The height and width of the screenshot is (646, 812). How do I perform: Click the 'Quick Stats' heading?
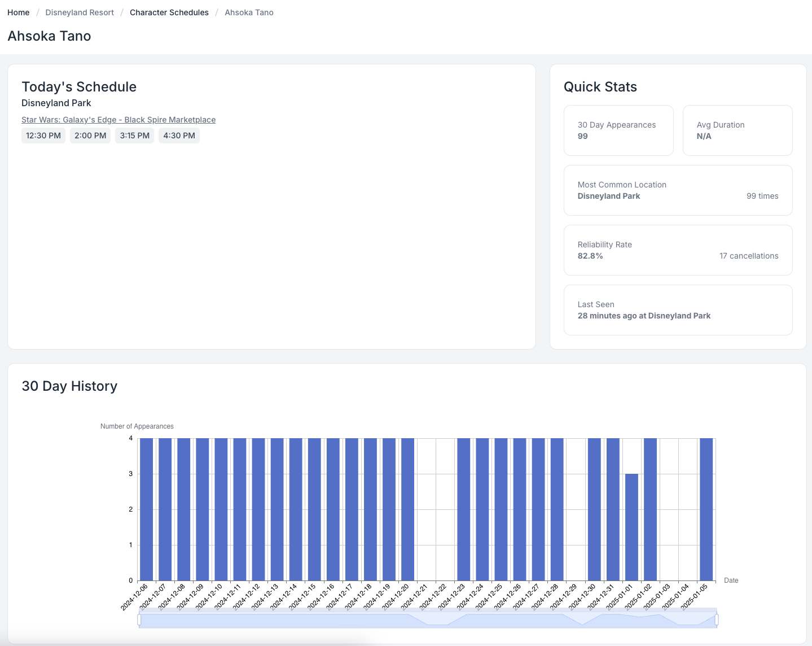tap(600, 87)
